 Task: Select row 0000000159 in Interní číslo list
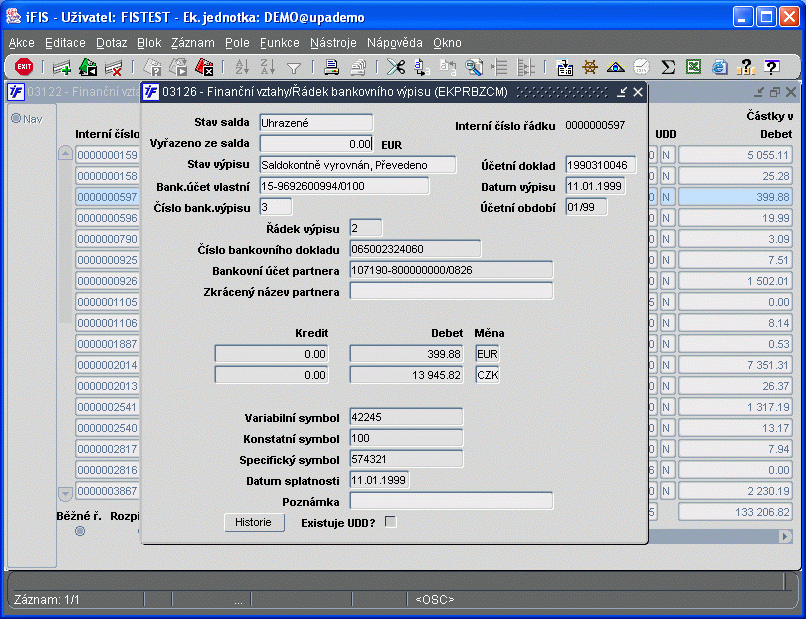pos(107,155)
